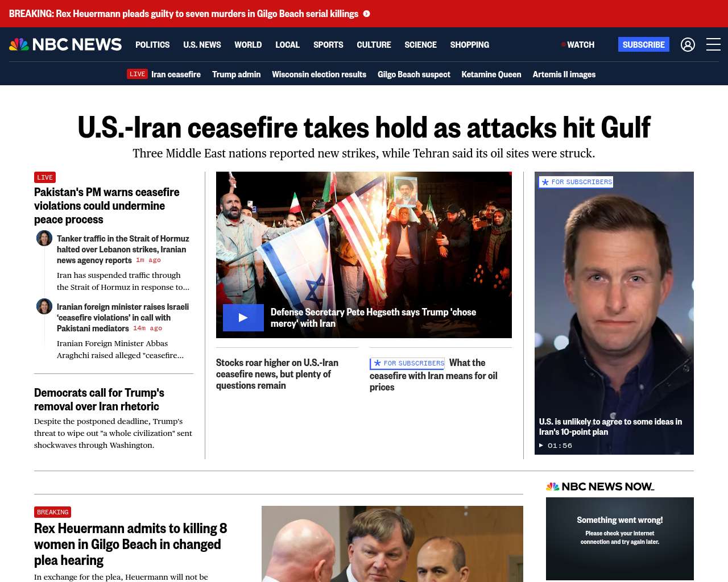Screen dimensions: 728x582
Task: Open the Rex Heuermann courtroom photo thumbnail
Action: coord(392,544)
